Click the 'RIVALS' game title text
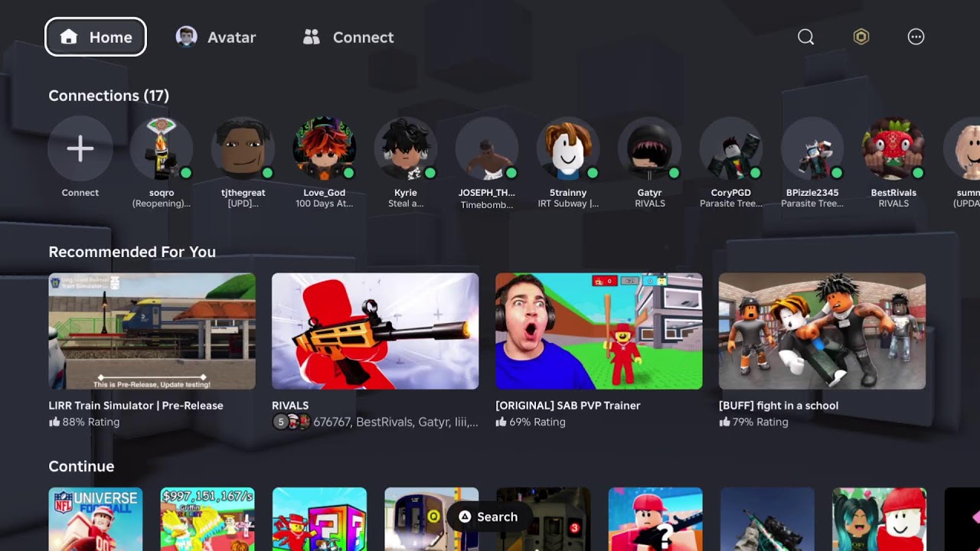Image resolution: width=980 pixels, height=551 pixels. pyautogui.click(x=290, y=406)
